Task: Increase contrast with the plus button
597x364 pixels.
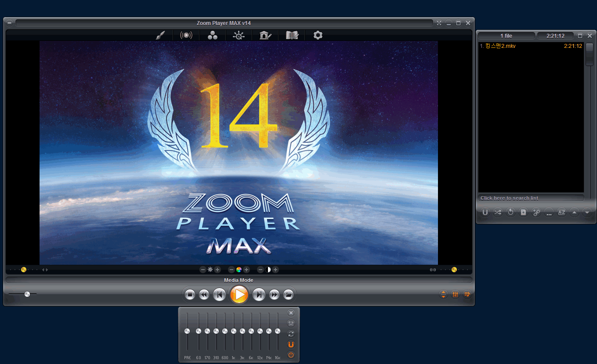Action: [x=275, y=270]
